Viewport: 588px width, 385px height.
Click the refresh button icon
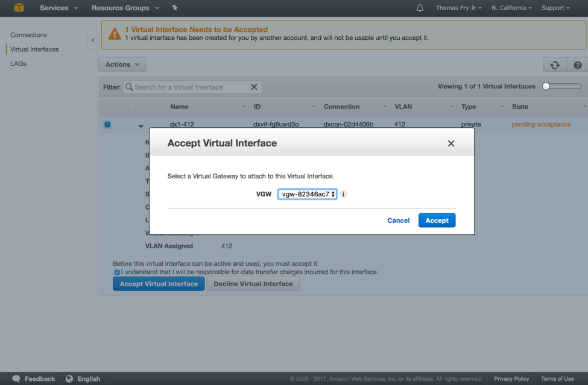click(x=555, y=65)
